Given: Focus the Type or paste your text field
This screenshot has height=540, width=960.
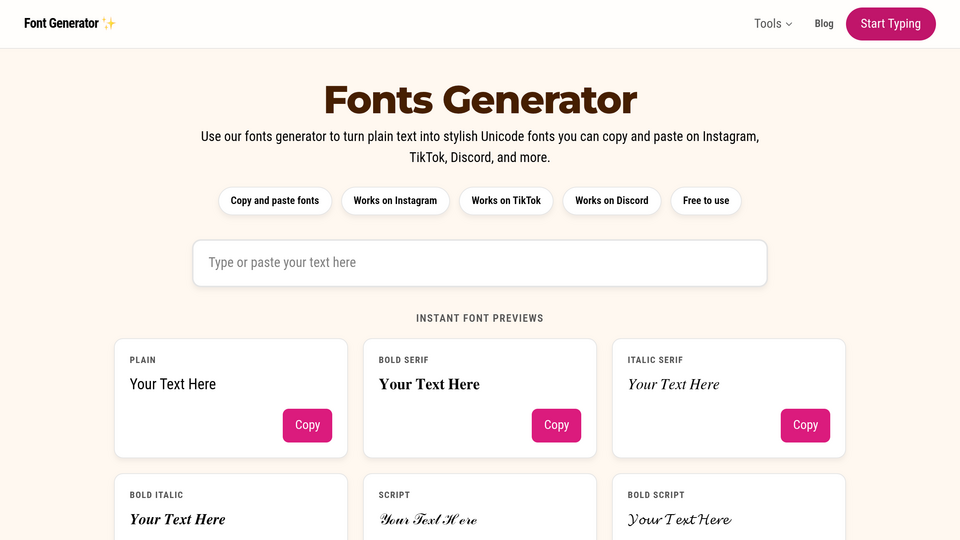Looking at the screenshot, I should point(480,263).
